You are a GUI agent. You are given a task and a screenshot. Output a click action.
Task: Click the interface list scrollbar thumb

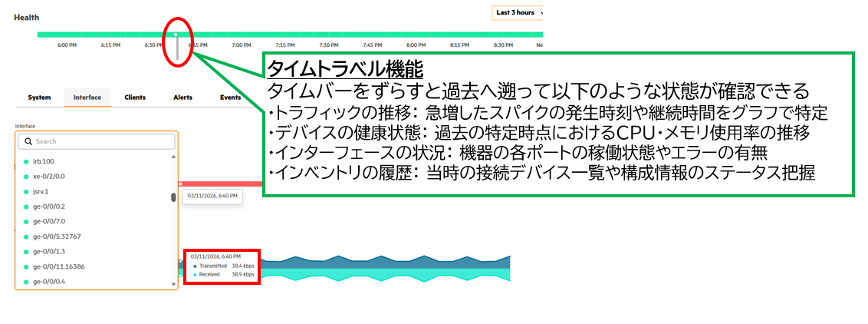[173, 197]
